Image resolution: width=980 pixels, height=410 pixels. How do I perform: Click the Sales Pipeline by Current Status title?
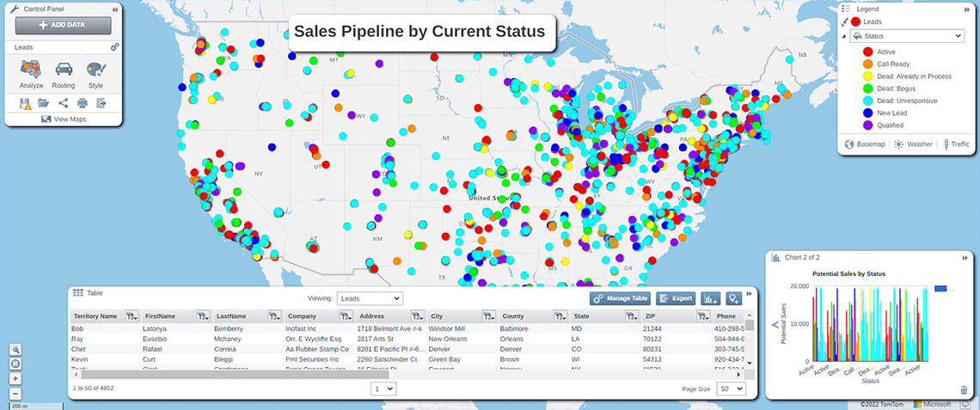420,32
